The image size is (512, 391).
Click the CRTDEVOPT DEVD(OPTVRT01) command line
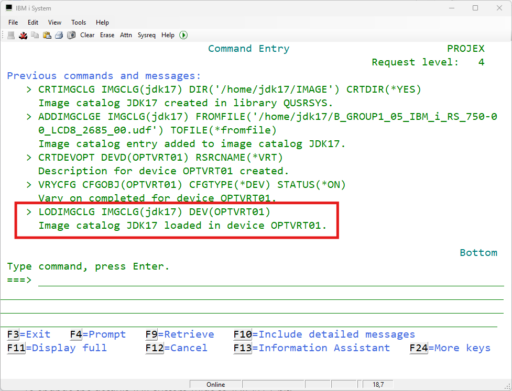click(x=160, y=157)
